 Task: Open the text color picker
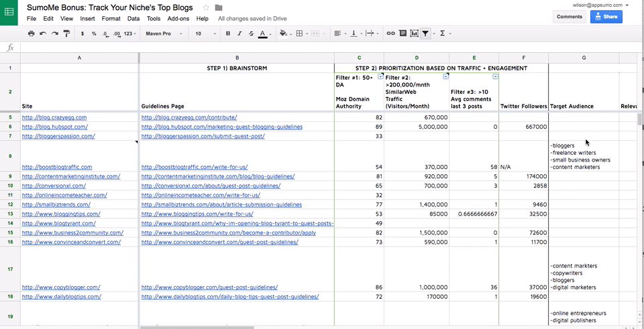(263, 34)
